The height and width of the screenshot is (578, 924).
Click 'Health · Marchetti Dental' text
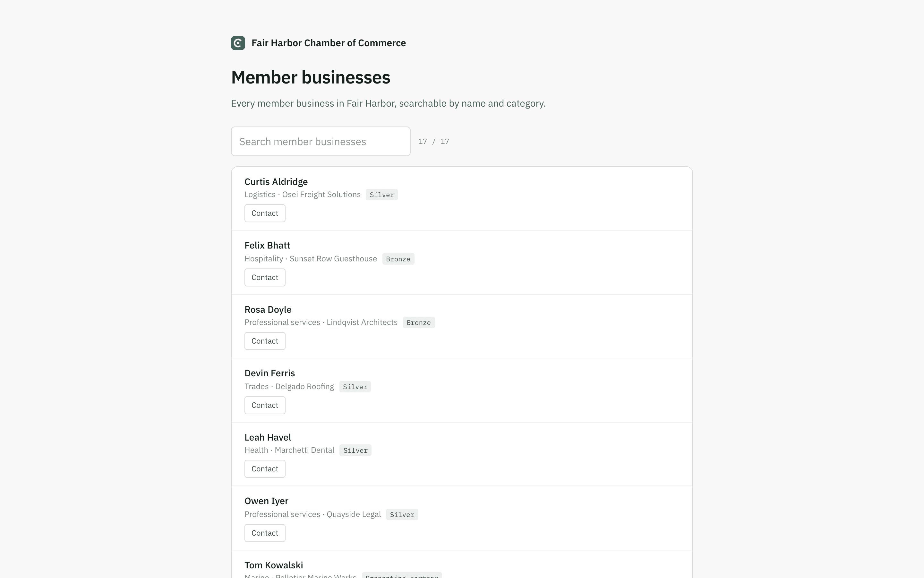(x=289, y=450)
